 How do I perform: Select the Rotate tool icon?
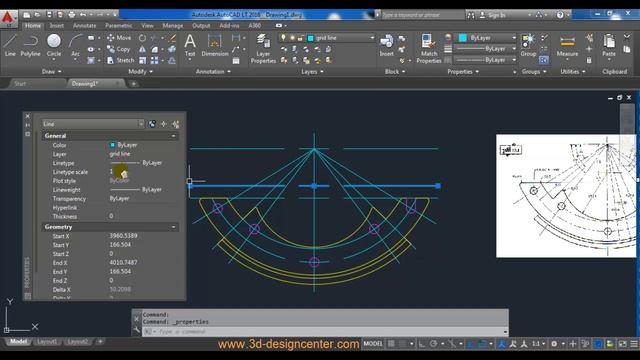pyautogui.click(x=142, y=38)
